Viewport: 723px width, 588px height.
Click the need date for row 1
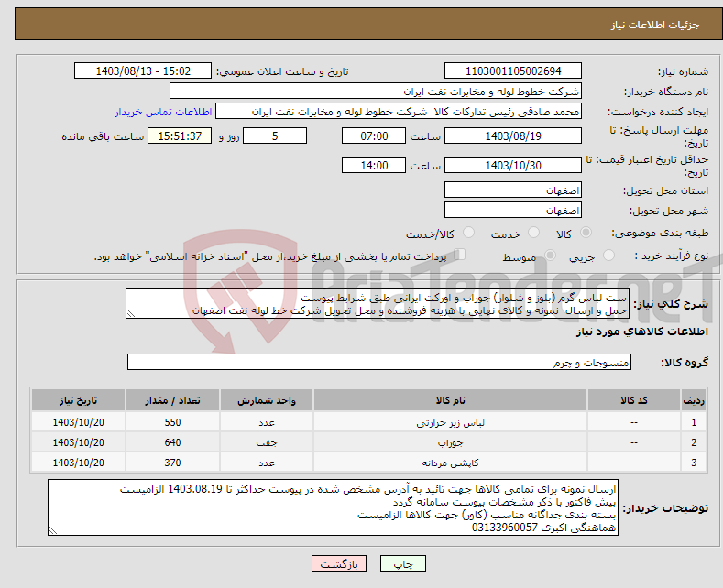(x=79, y=422)
